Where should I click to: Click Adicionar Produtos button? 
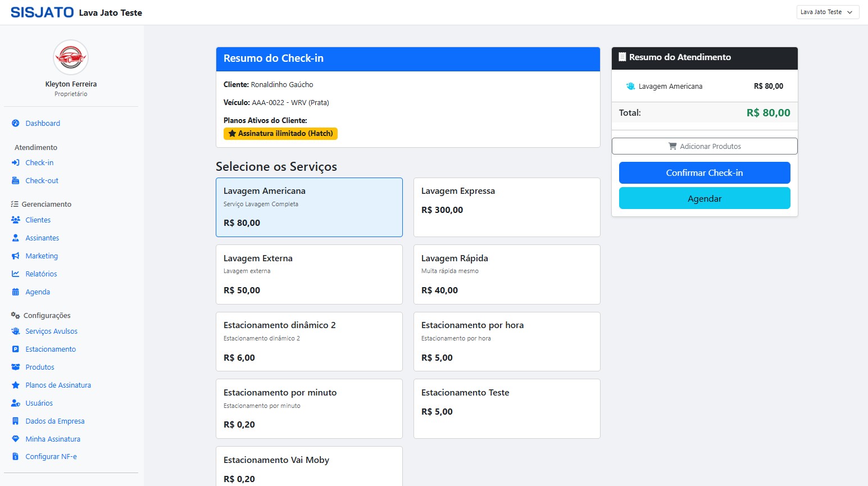coord(704,146)
